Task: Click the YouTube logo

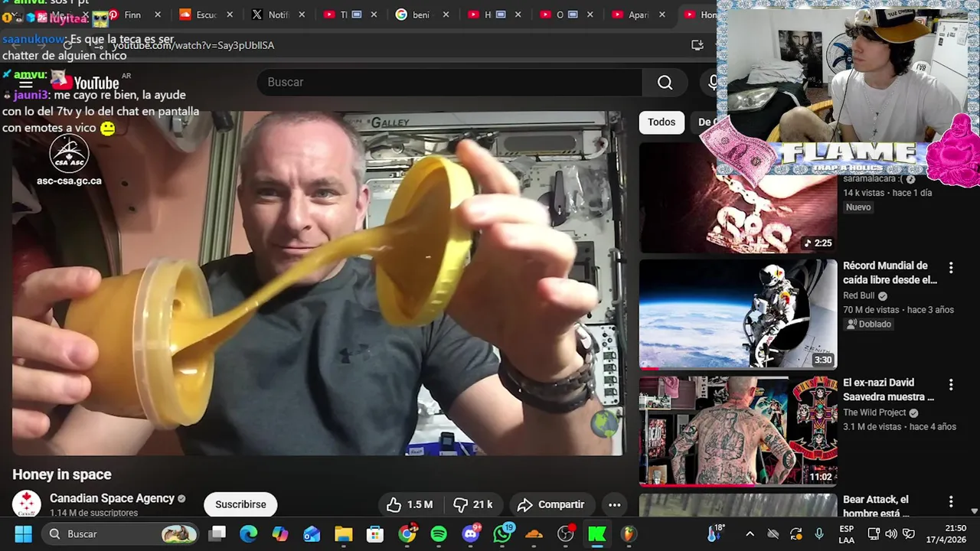Action: point(85,82)
